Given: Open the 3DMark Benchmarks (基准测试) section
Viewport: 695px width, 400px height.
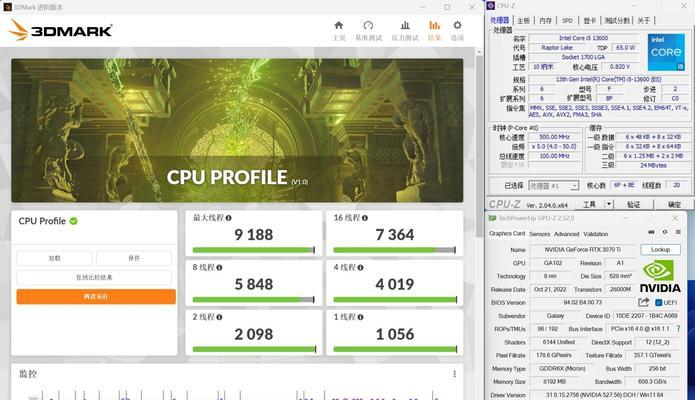Looking at the screenshot, I should [x=368, y=30].
